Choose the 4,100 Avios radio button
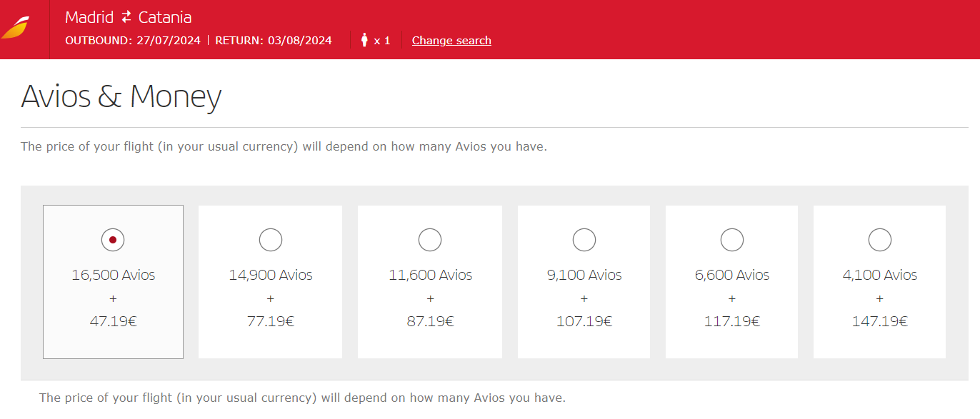The height and width of the screenshot is (419, 980). 880,240
